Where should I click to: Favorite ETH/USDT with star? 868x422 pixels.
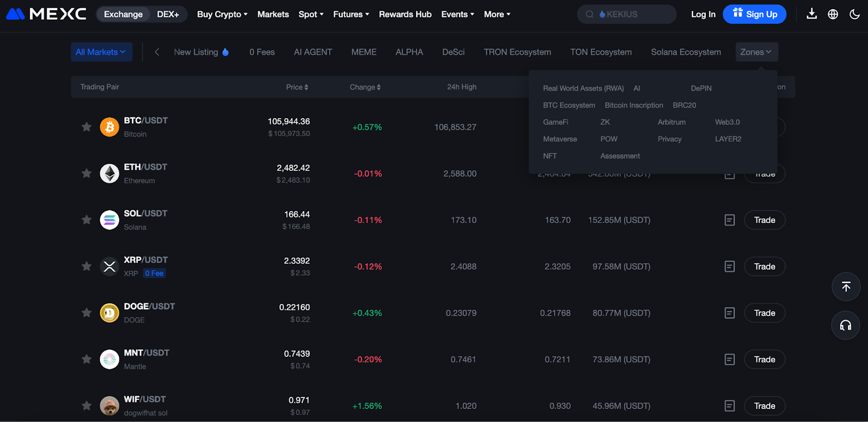pyautogui.click(x=86, y=174)
